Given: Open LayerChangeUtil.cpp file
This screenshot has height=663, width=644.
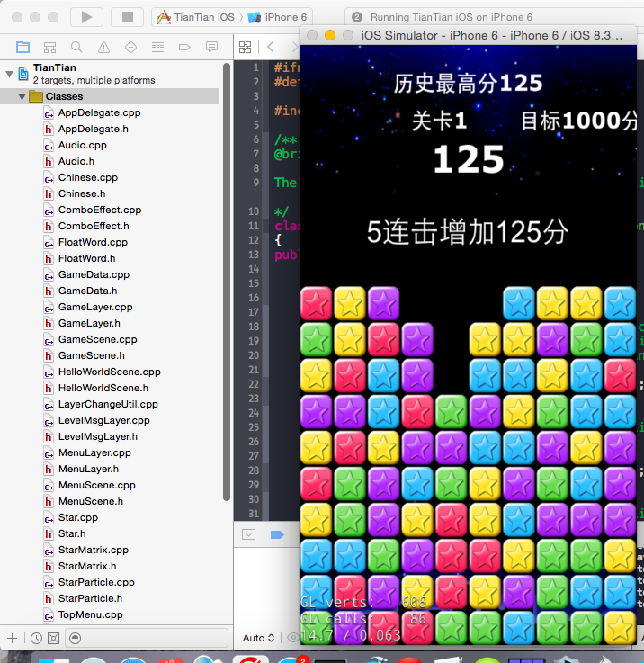Looking at the screenshot, I should [108, 404].
